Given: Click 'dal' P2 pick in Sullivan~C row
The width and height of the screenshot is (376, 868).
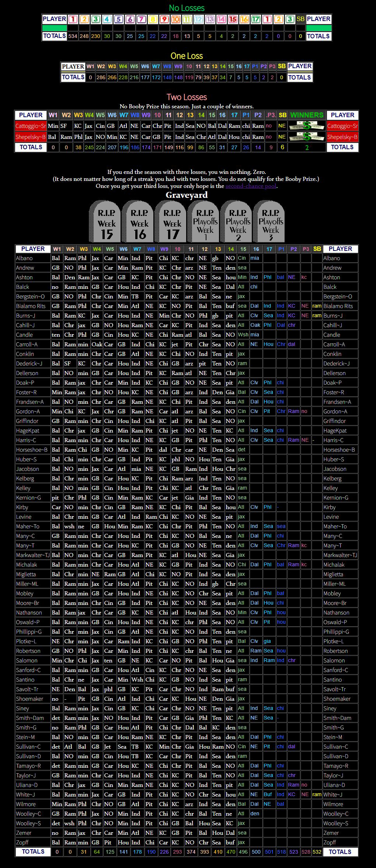Looking at the screenshot, I should click(x=292, y=747).
